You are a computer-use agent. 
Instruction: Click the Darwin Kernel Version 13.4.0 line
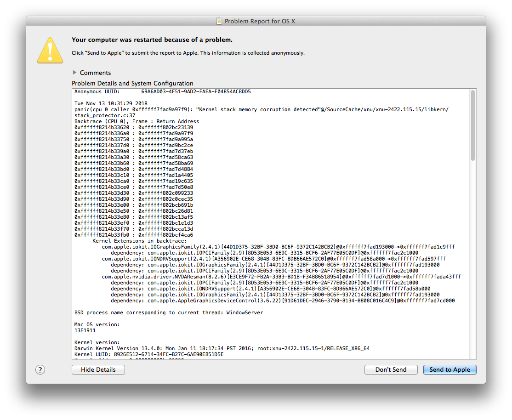pyautogui.click(x=222, y=348)
